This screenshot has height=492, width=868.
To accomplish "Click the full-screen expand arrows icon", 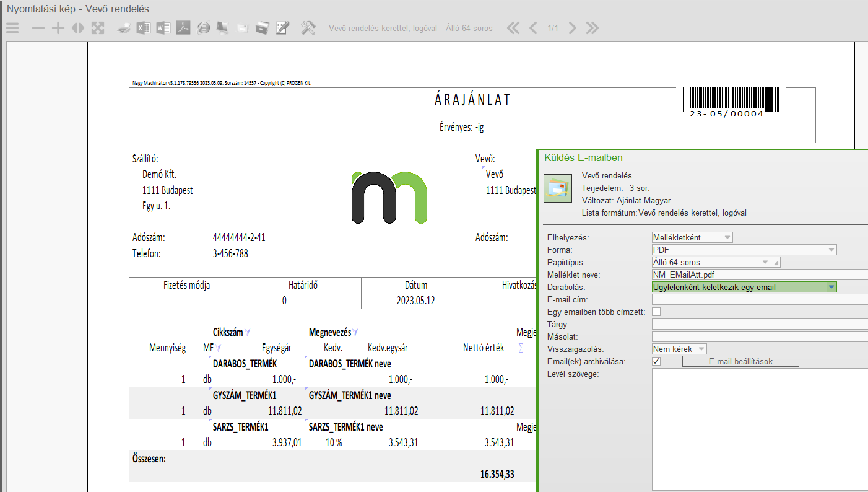I will coord(98,28).
